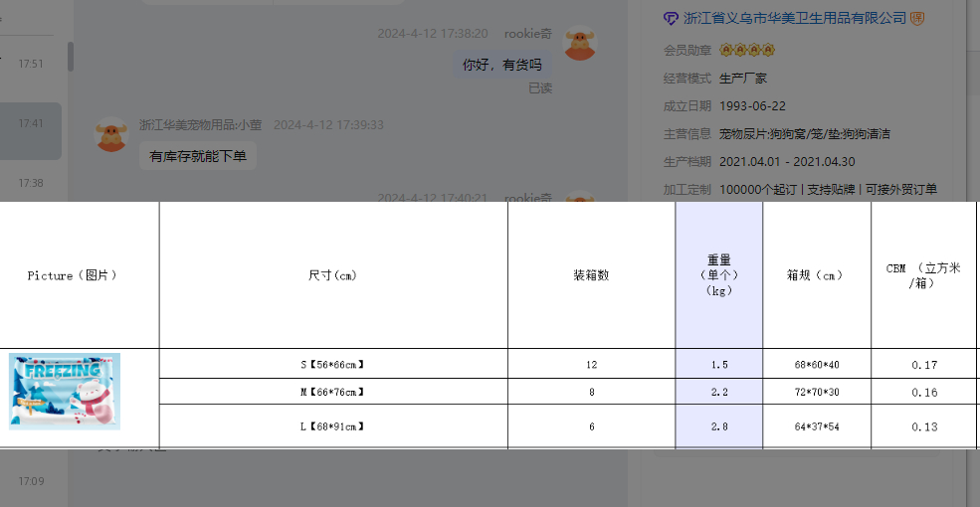Click sender name 浙江华美宠物用品:小萱
This screenshot has width=980, height=507.
[x=201, y=125]
